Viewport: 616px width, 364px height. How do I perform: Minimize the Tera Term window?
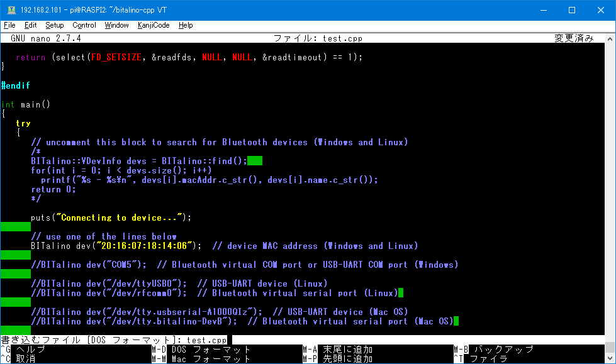click(544, 10)
